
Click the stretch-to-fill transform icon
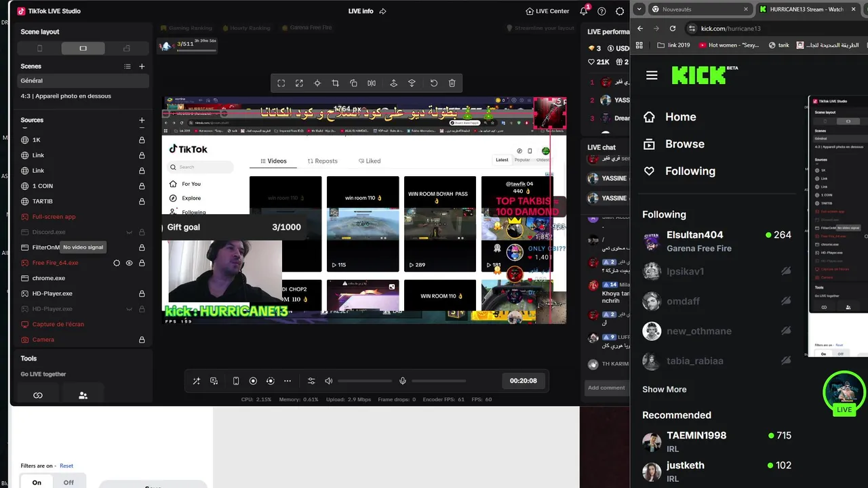click(x=299, y=83)
